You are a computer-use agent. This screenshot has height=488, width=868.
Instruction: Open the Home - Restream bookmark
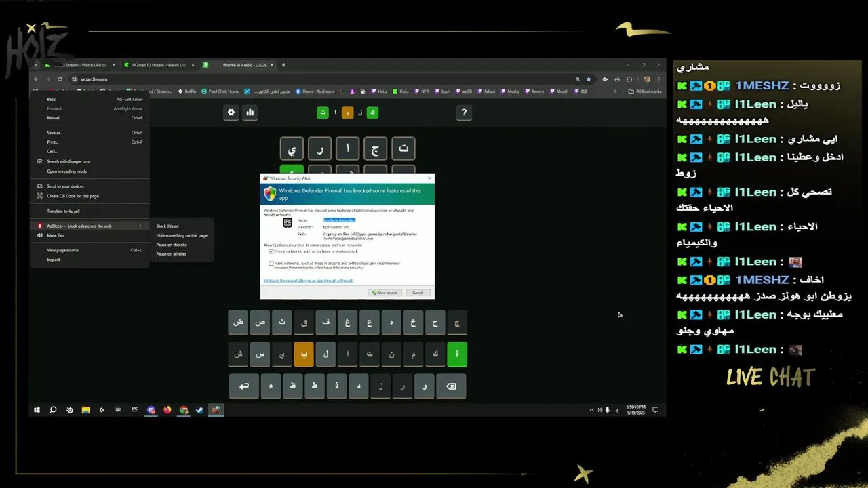[x=315, y=91]
